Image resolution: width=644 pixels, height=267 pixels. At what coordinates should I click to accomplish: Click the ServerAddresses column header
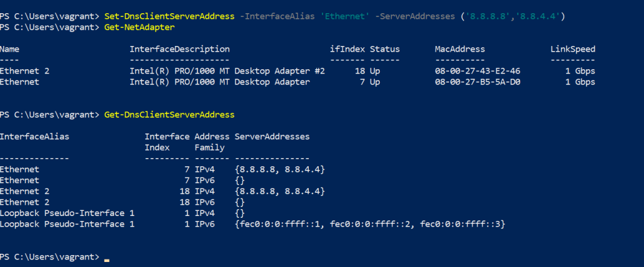point(272,137)
